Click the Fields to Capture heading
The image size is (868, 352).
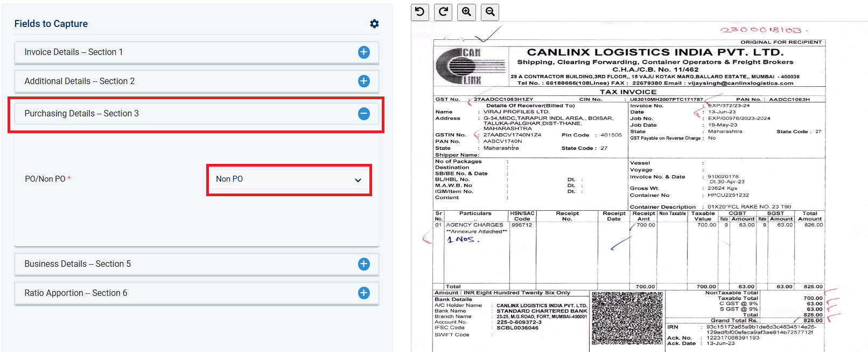pyautogui.click(x=51, y=24)
